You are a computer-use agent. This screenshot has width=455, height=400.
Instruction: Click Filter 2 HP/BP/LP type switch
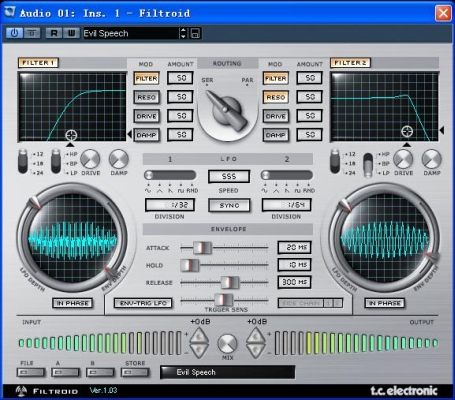(x=368, y=165)
